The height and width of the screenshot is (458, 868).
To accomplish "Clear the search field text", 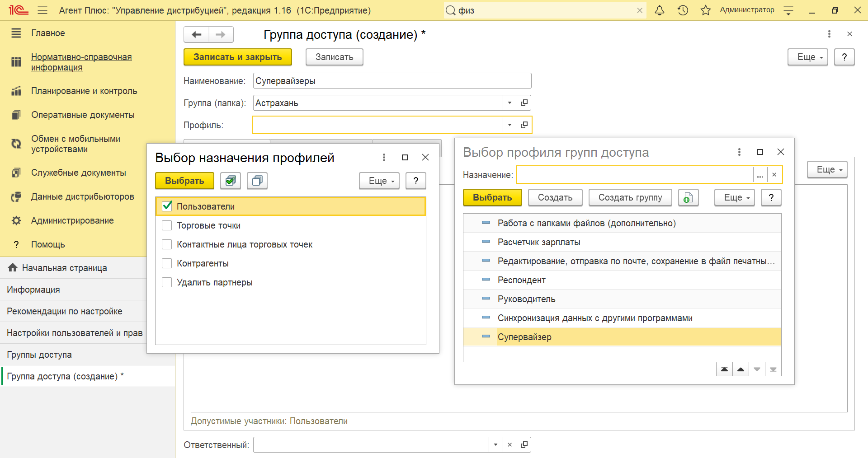I will [x=640, y=10].
